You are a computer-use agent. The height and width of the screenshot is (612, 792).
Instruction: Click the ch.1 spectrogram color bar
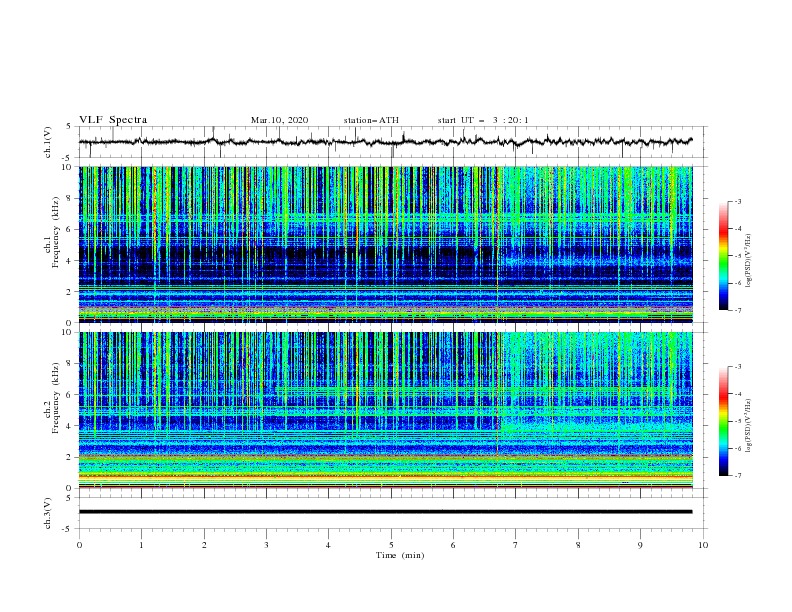pos(724,255)
